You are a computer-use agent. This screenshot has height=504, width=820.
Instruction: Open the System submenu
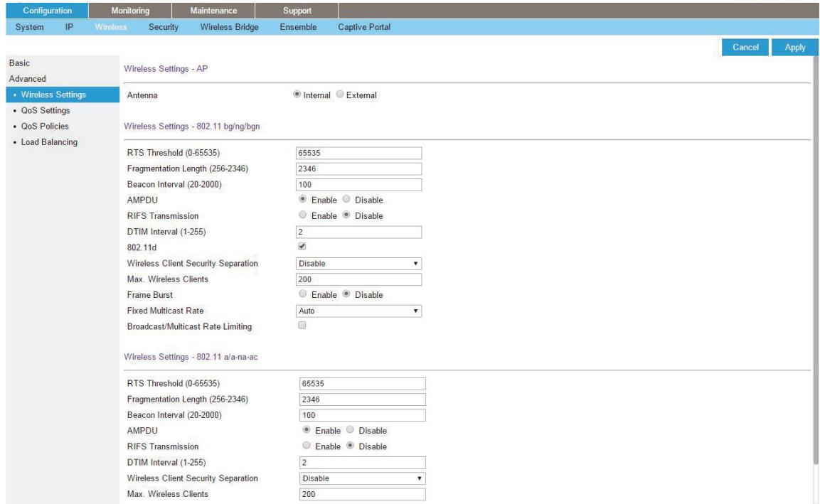pyautogui.click(x=29, y=27)
